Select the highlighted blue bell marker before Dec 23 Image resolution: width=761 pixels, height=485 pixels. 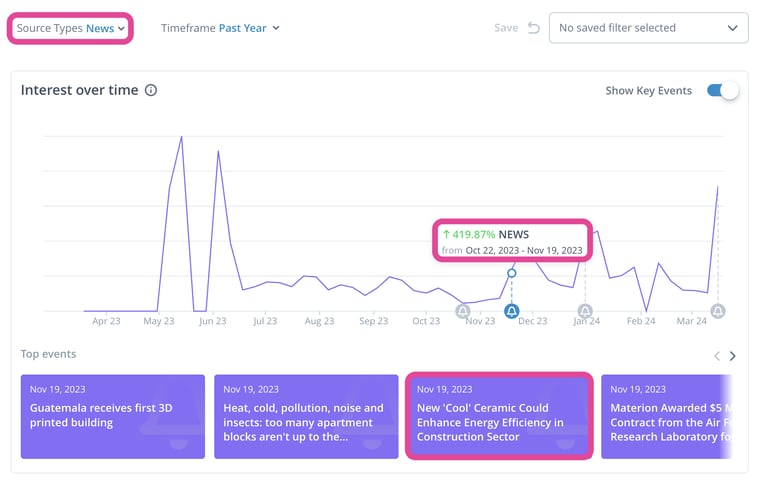[x=512, y=311]
